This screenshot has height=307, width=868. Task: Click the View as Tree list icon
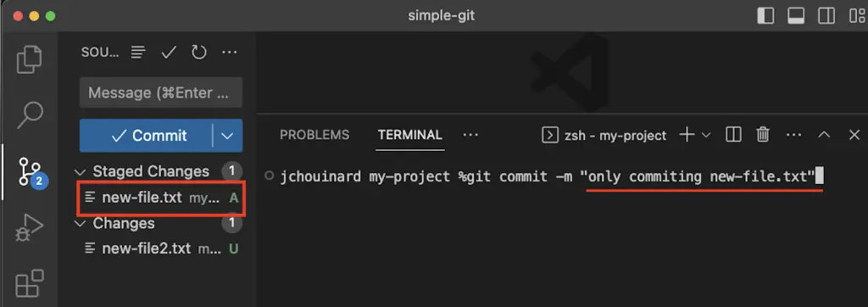(138, 53)
